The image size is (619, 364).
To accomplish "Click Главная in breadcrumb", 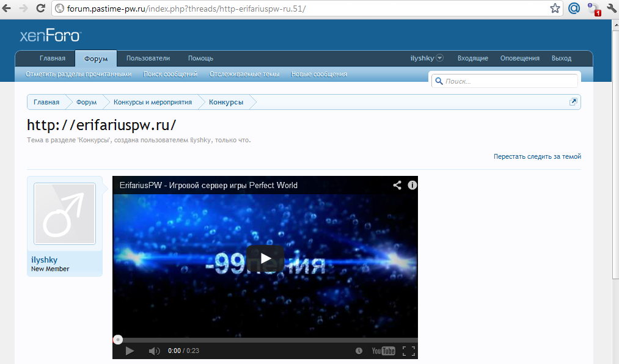I will pos(46,102).
